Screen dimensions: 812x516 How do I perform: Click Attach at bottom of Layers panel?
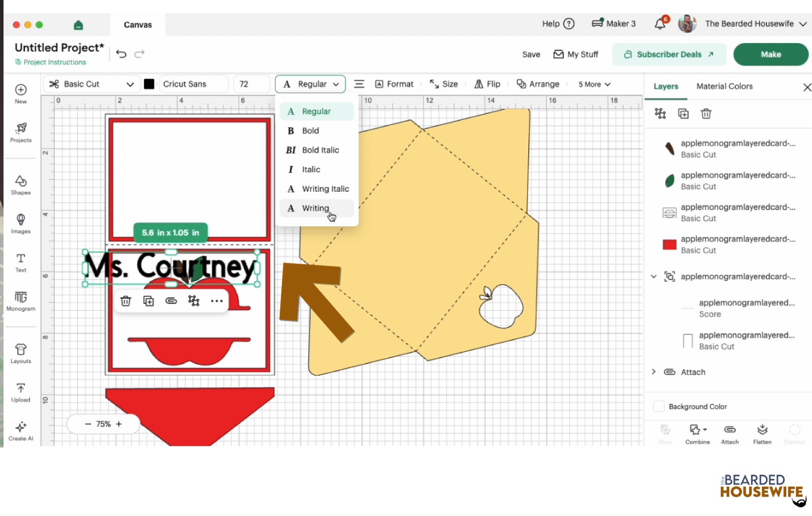tap(730, 434)
